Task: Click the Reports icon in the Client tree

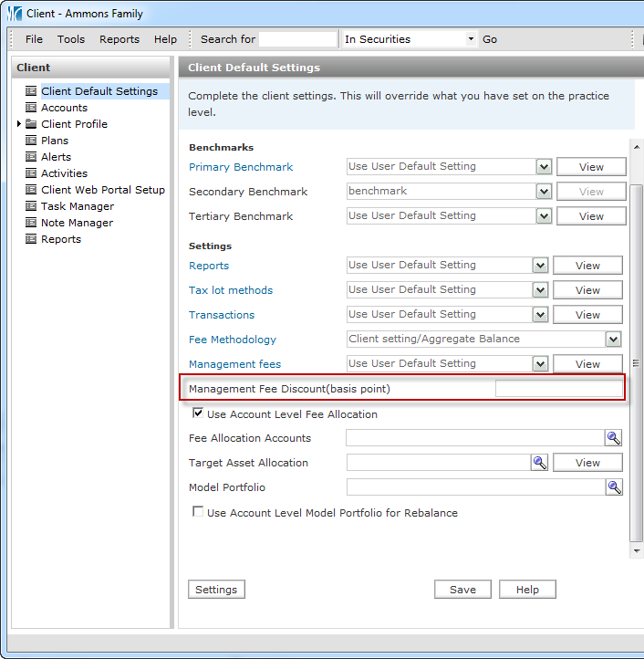Action: coord(31,239)
